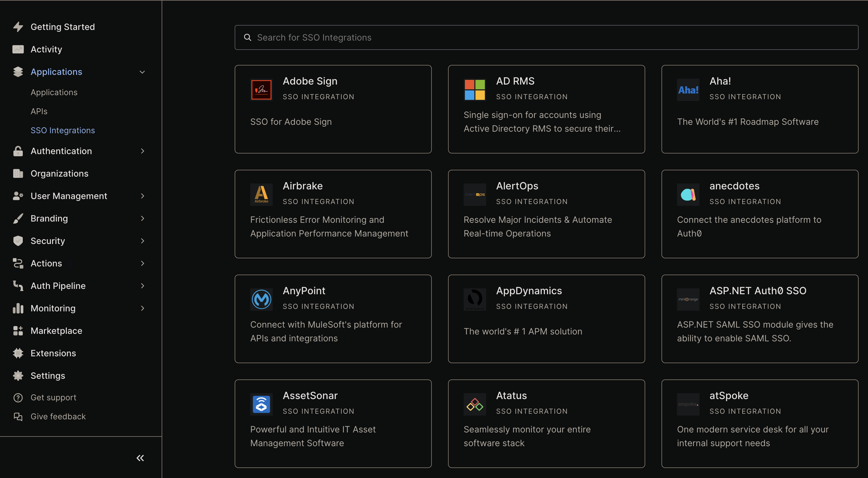
Task: Expand the Monitoring chevron
Action: [x=142, y=308]
